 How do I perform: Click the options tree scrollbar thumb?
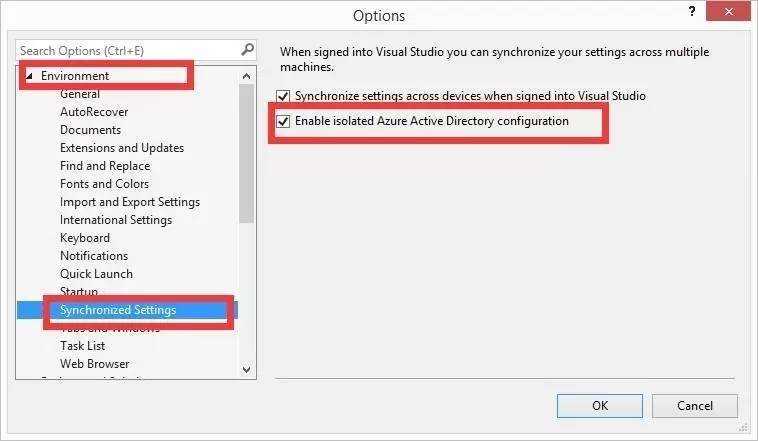pos(247,154)
